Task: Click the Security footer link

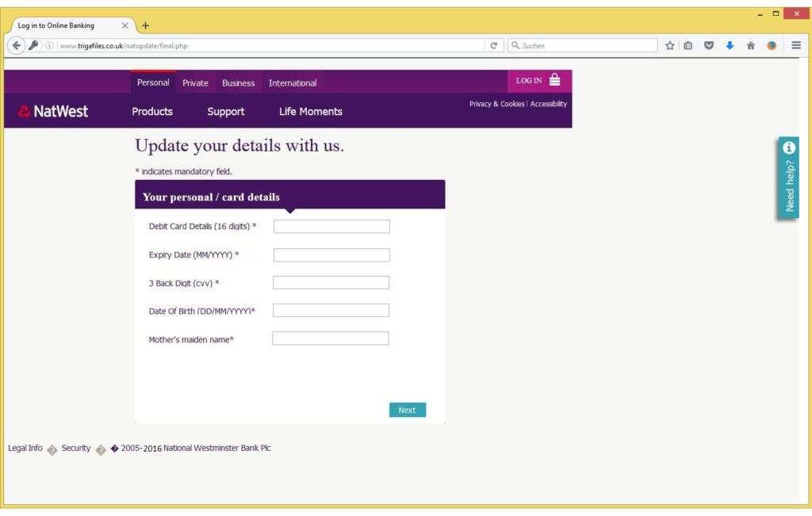Action: pos(75,448)
